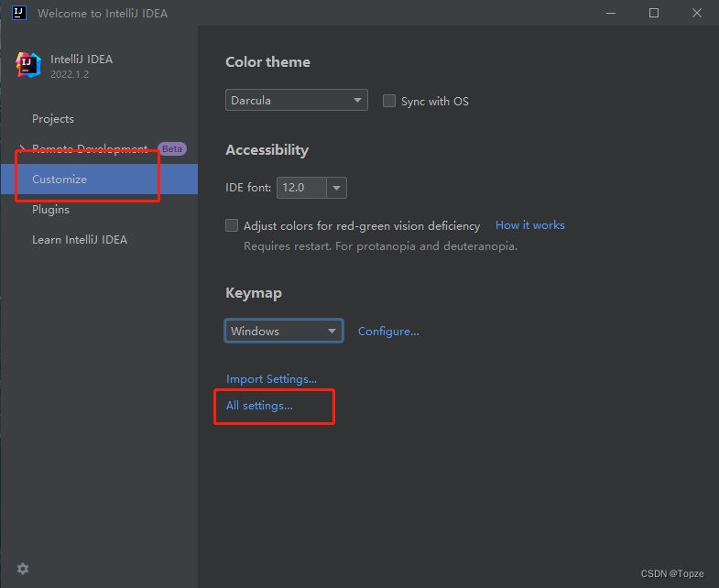
Task: Open the How it works link
Action: (x=529, y=225)
